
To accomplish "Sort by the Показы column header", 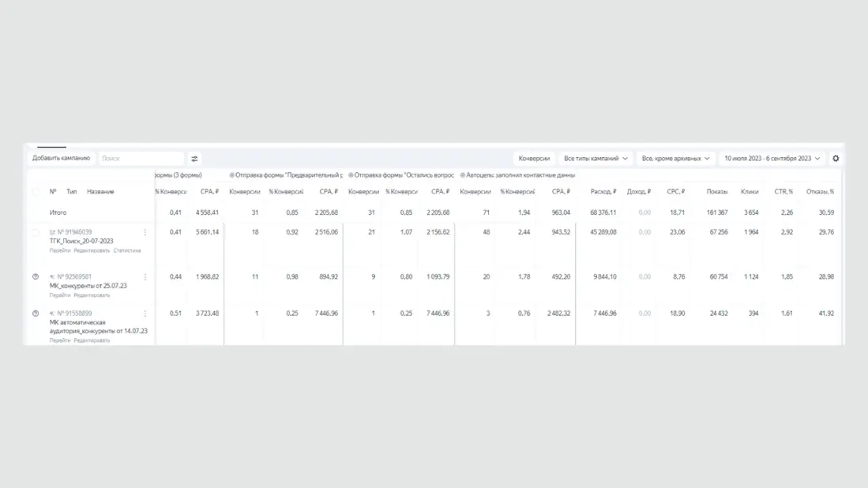I will coord(717,191).
